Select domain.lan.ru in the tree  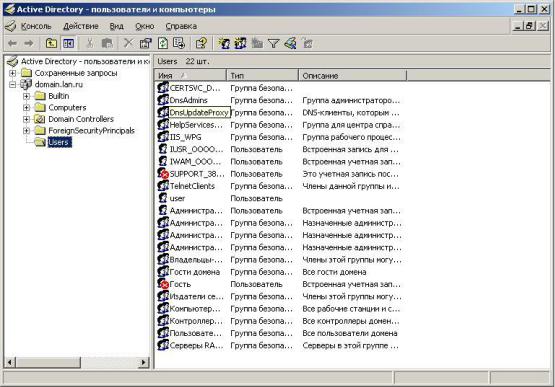58,85
